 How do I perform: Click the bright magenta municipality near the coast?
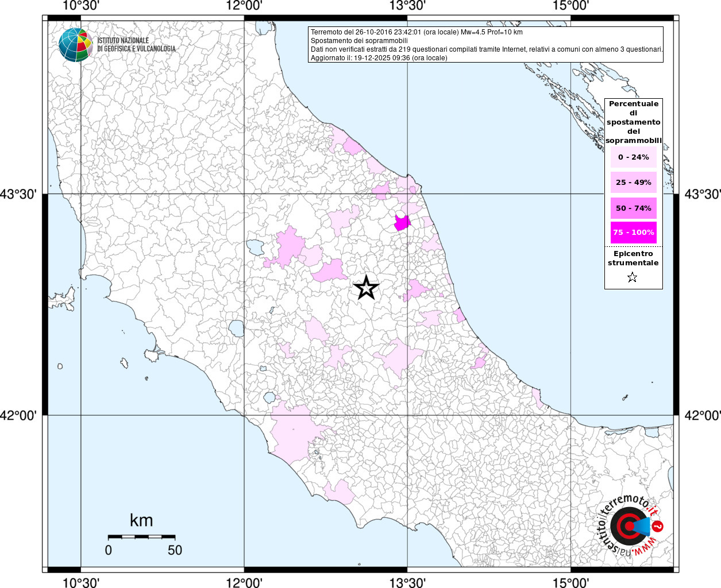402,223
